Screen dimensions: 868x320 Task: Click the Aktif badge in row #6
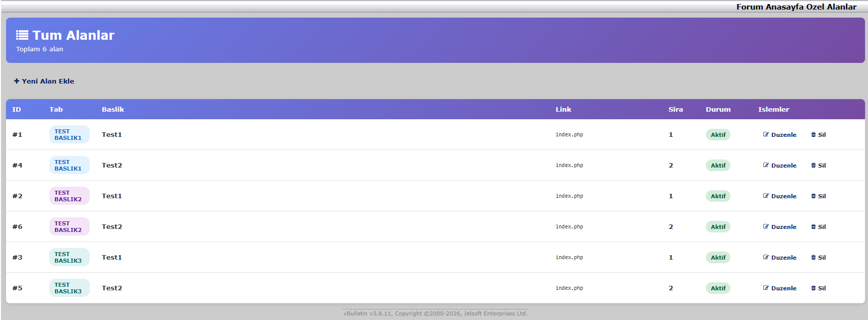718,227
